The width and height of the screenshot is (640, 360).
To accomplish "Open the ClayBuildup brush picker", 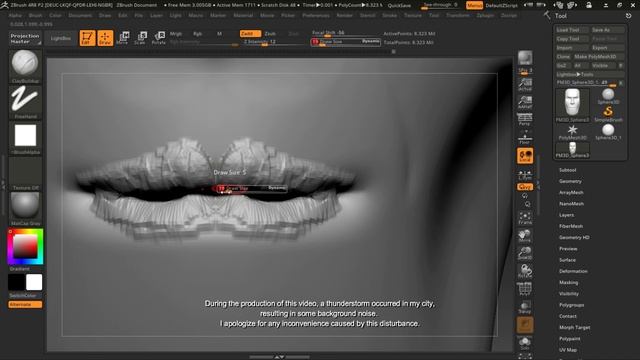I will click(x=25, y=67).
